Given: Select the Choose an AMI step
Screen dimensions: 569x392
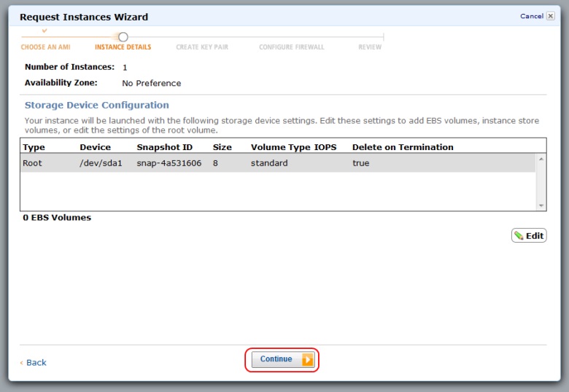Looking at the screenshot, I should (46, 47).
